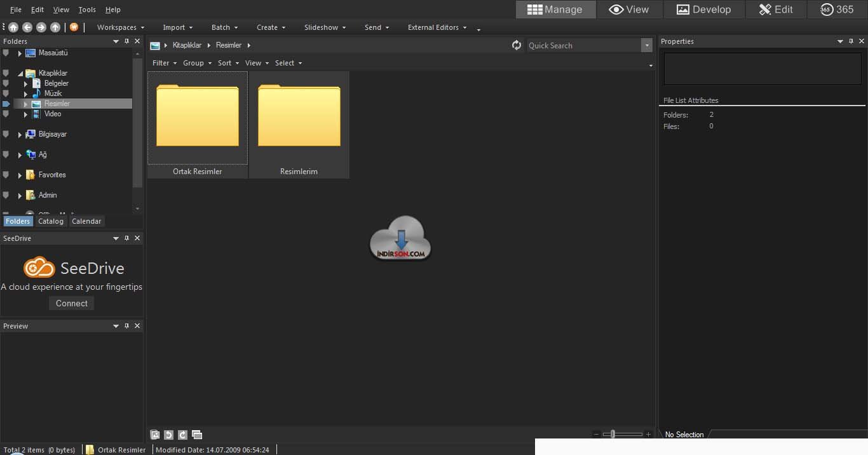The width and height of the screenshot is (868, 455).
Task: Rotate right using the bottom toolbar icon
Action: point(182,435)
